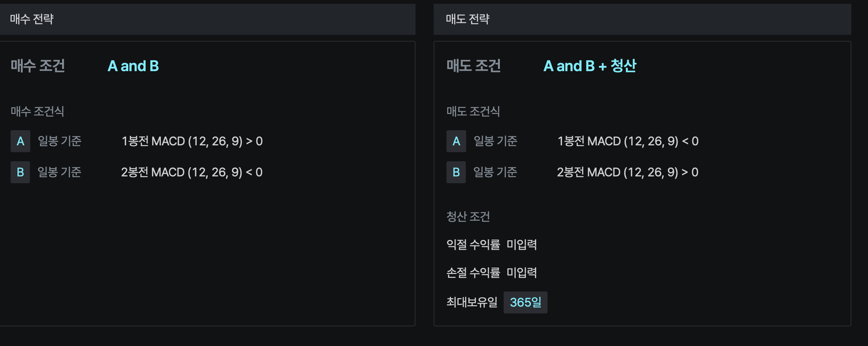The width and height of the screenshot is (868, 346).
Task: Click the buy formula 'A and B'
Action: click(133, 66)
